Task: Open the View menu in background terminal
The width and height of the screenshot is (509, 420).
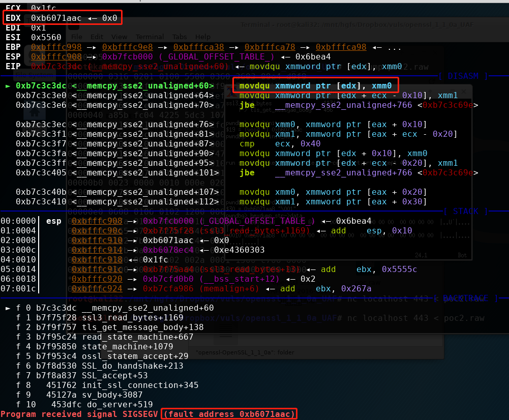Action: pos(119,37)
